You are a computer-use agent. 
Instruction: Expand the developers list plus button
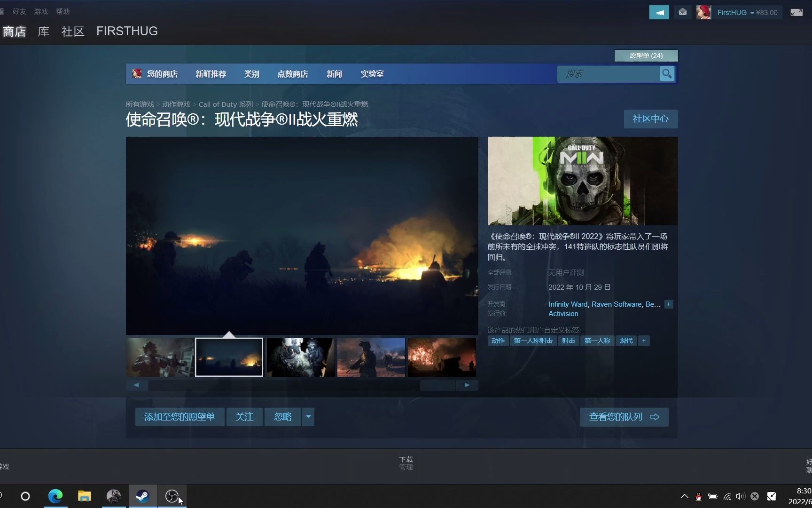[x=669, y=304]
